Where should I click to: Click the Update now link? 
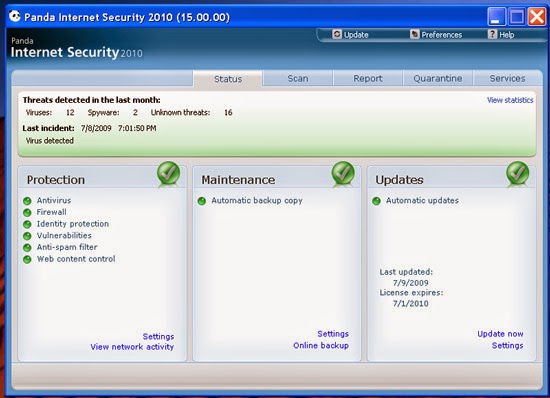[500, 334]
